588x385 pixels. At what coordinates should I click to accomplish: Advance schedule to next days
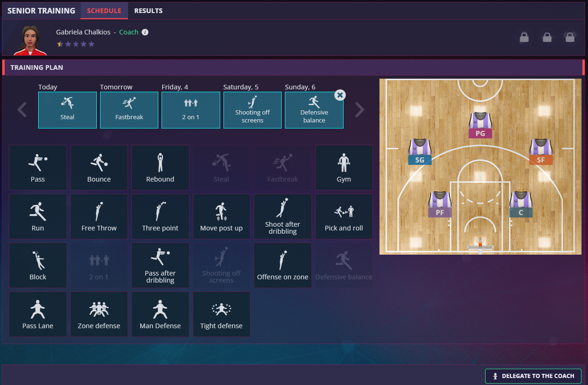359,110
